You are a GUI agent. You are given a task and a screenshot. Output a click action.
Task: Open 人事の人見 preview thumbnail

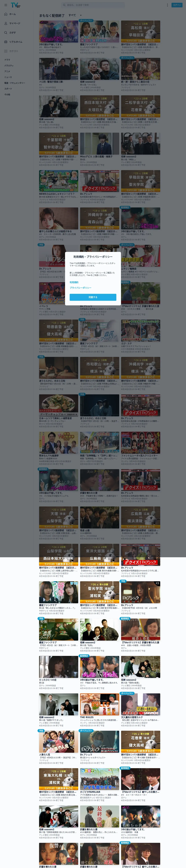pyautogui.click(x=58, y=742)
